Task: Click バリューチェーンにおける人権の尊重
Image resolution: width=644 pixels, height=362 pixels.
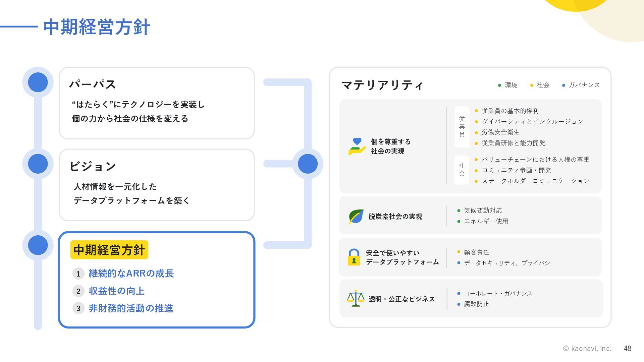Action: click(x=536, y=160)
